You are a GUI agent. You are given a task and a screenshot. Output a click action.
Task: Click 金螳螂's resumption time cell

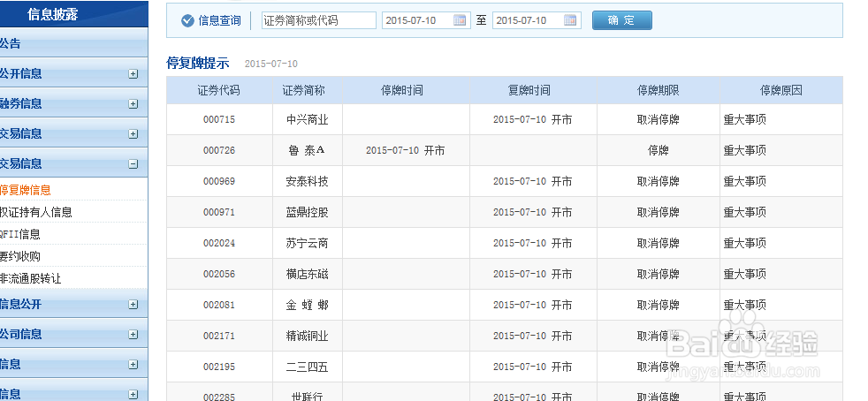click(532, 306)
